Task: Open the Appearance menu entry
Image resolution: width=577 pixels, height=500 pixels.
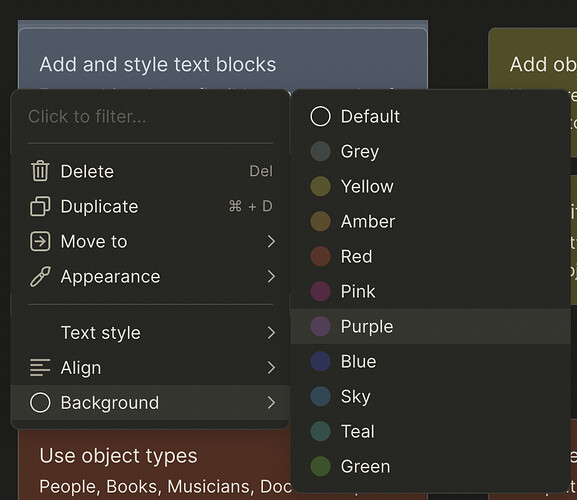Action: pos(150,276)
